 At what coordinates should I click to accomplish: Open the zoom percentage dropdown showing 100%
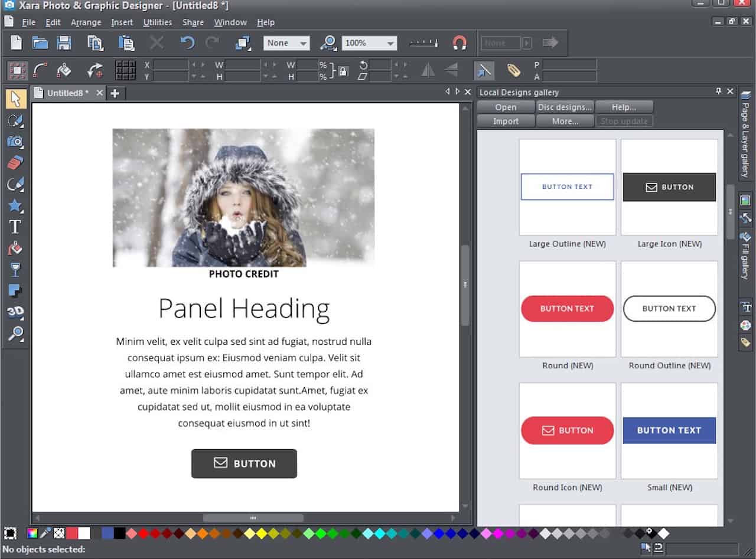click(369, 43)
